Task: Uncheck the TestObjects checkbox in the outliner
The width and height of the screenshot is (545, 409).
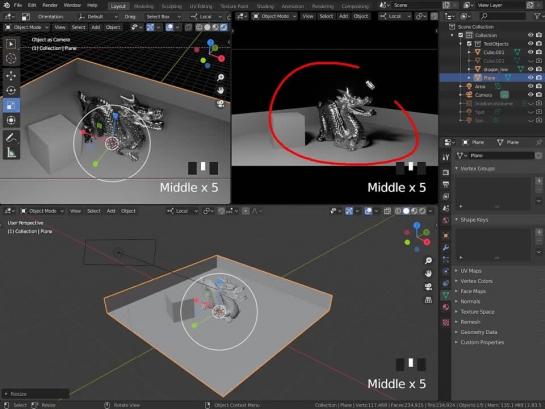Action: tap(469, 44)
